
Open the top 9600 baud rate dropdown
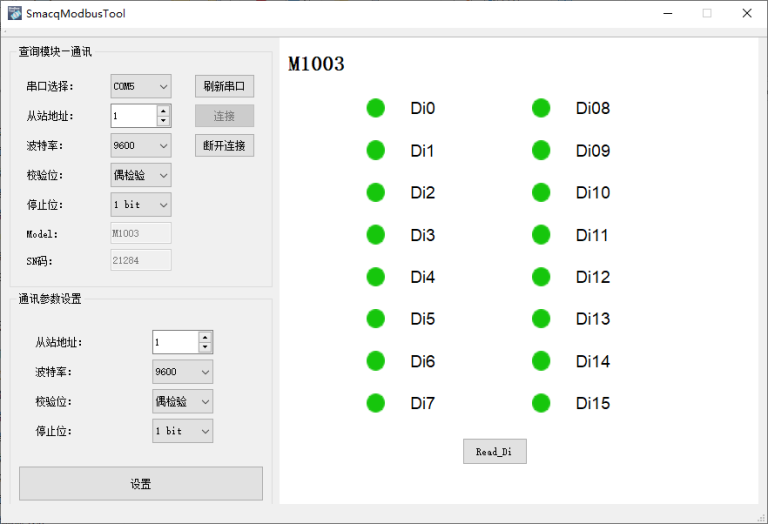[x=141, y=145]
